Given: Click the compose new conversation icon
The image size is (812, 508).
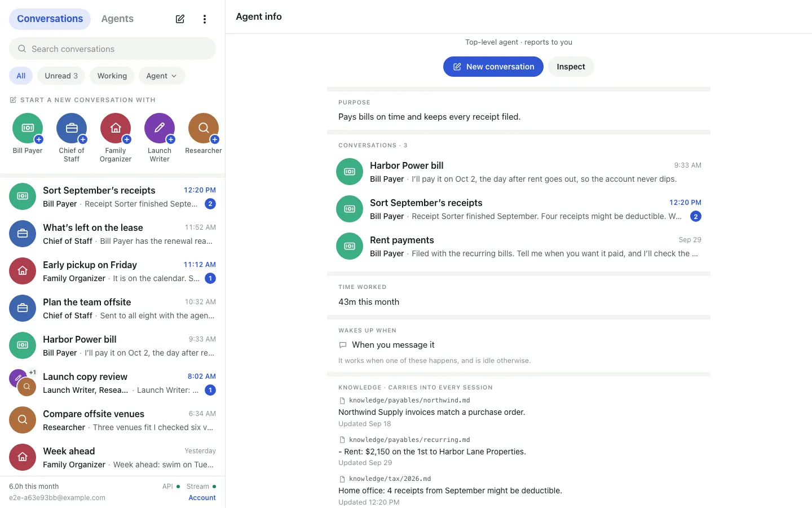Looking at the screenshot, I should [x=180, y=19].
